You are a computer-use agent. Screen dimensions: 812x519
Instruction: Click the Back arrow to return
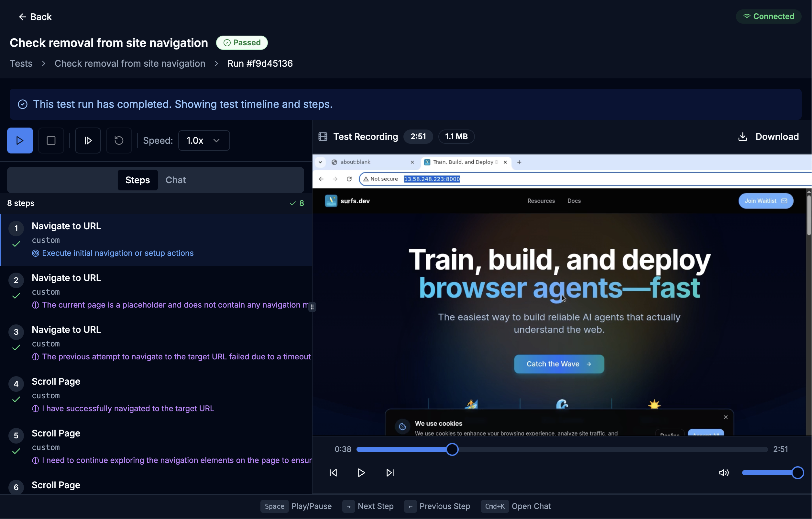tap(22, 17)
